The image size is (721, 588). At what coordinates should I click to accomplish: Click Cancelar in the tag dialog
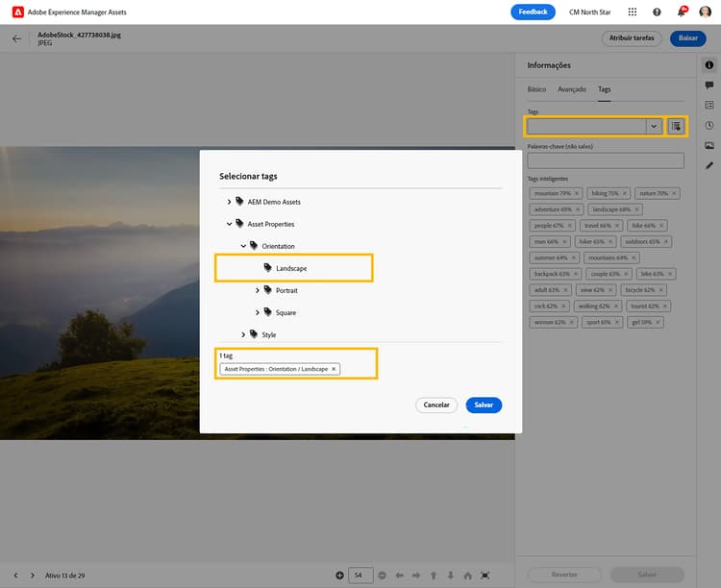pyautogui.click(x=436, y=404)
